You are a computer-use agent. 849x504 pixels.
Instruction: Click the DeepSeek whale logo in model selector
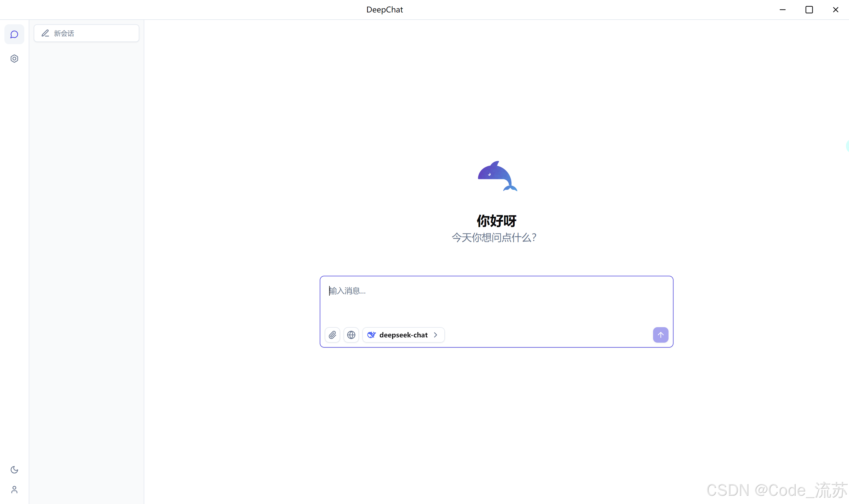tap(371, 335)
